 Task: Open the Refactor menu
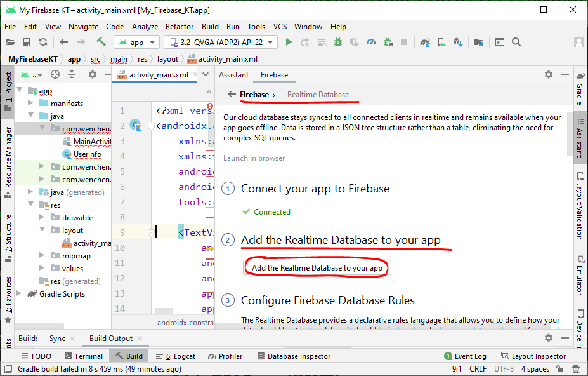click(x=180, y=27)
